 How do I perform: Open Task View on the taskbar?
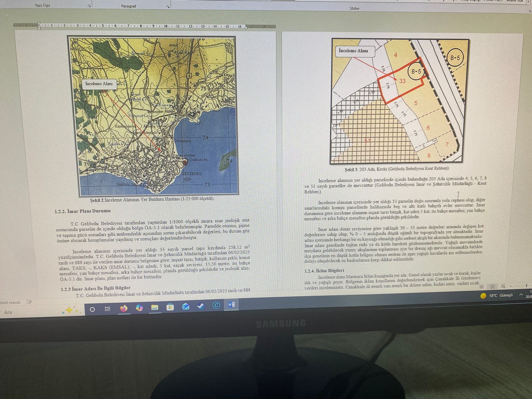[x=107, y=309]
